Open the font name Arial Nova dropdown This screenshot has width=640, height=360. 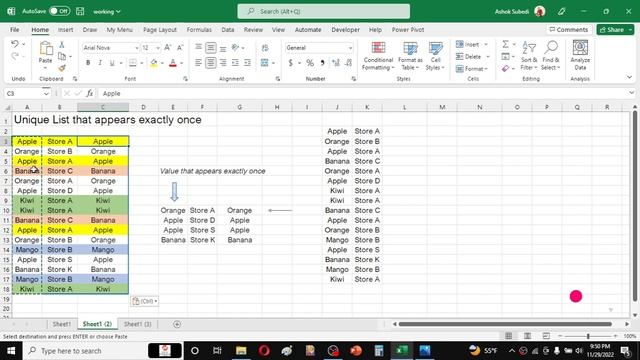point(136,48)
